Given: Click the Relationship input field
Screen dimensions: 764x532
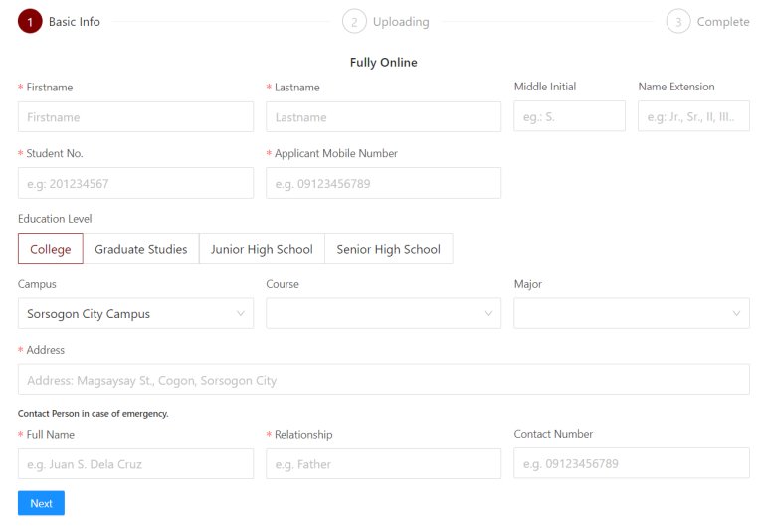Looking at the screenshot, I should tap(383, 464).
